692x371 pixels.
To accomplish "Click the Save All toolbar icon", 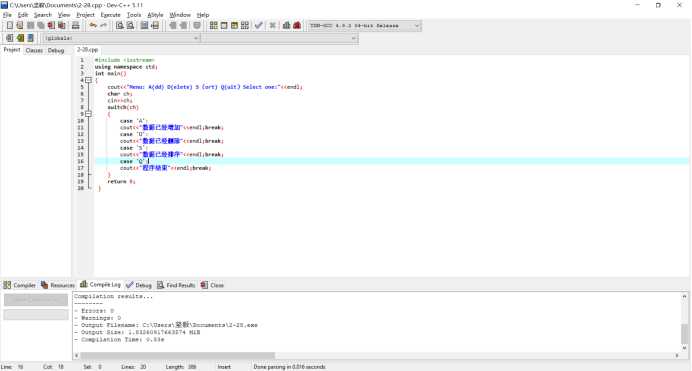I will click(x=41, y=26).
